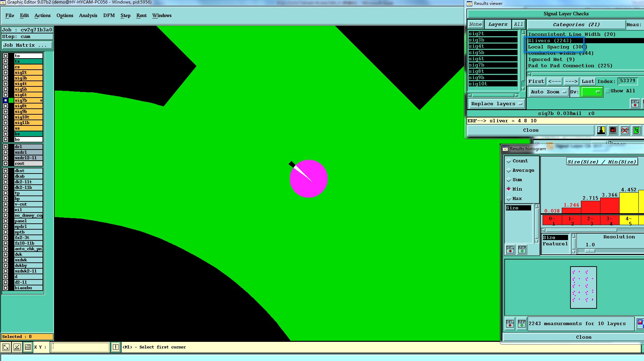Open the green Sv color dropdown
Screen dimensions: 644x361
coord(591,92)
